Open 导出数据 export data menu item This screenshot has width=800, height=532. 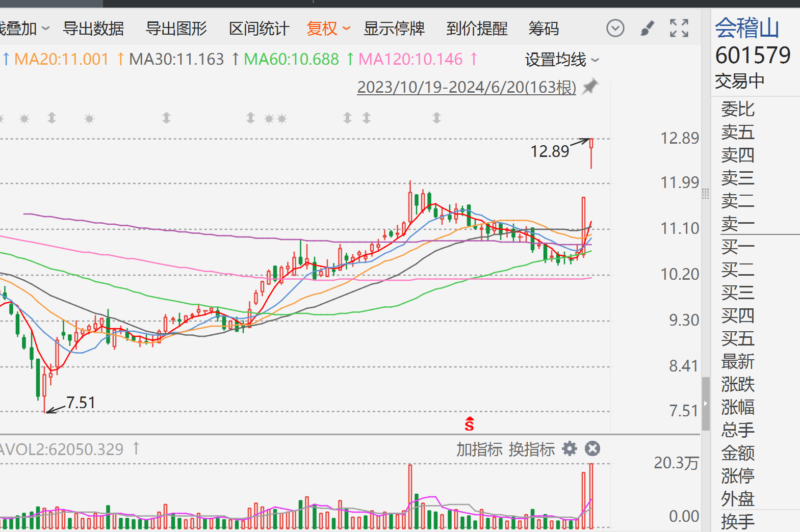[x=93, y=29]
